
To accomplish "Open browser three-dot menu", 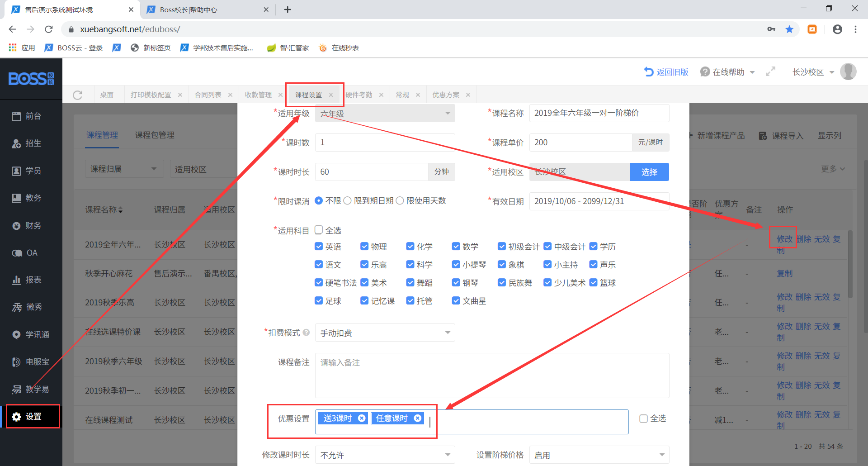I will click(855, 29).
